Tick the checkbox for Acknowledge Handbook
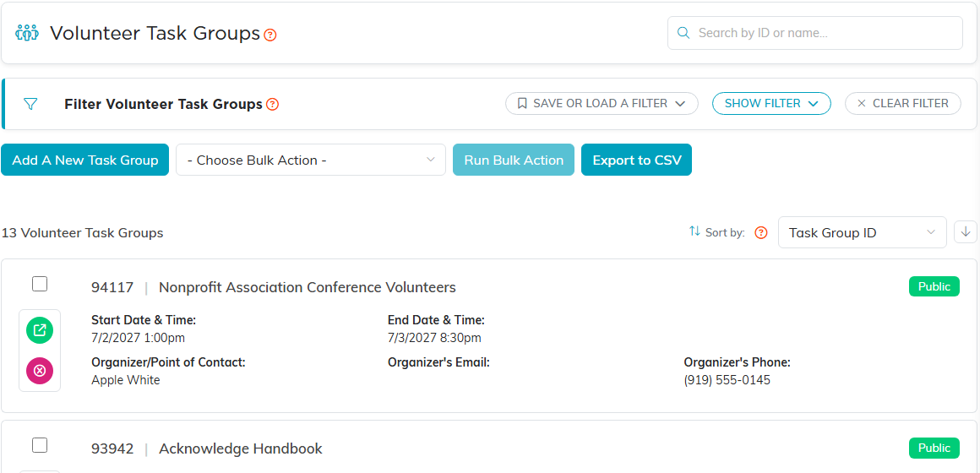The height and width of the screenshot is (473, 980). click(x=40, y=445)
